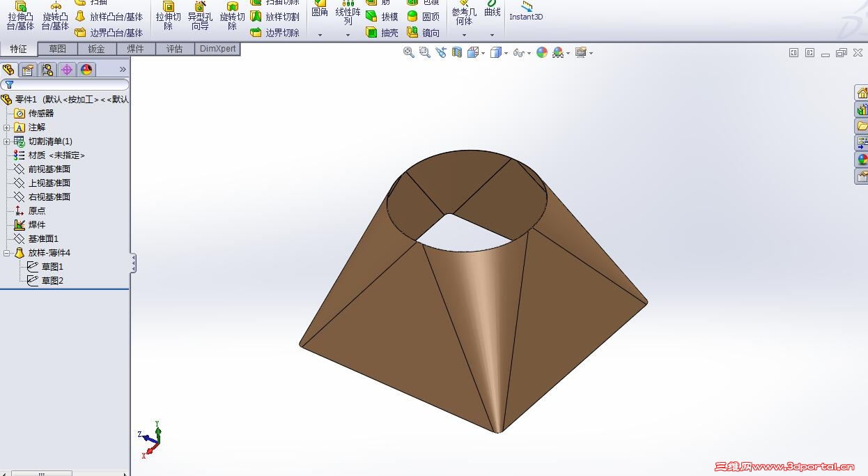Select 基准面1 plane item
This screenshot has width=868, height=476.
[36, 239]
